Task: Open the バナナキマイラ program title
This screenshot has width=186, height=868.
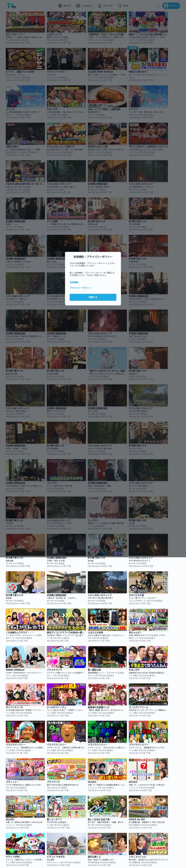Action: [x=54, y=670]
